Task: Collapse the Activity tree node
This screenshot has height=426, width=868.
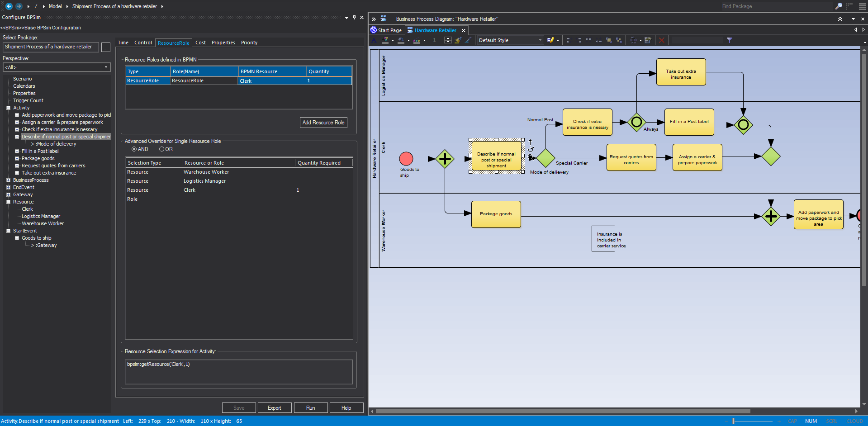Action: [x=8, y=108]
